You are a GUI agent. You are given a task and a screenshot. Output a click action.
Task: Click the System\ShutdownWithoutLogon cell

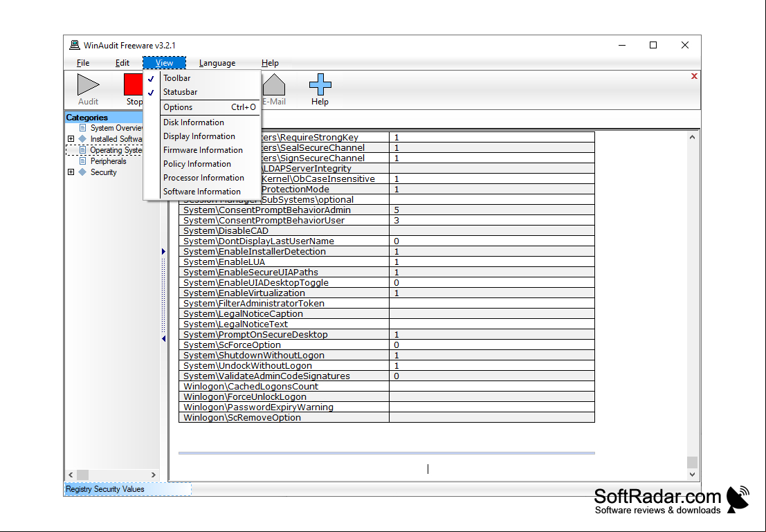click(284, 355)
